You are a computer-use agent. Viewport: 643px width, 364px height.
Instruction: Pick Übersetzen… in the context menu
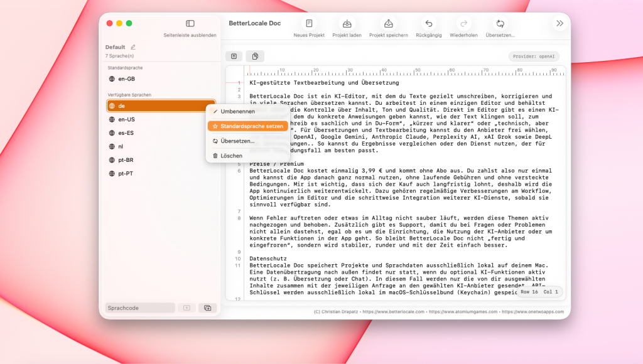tap(237, 141)
